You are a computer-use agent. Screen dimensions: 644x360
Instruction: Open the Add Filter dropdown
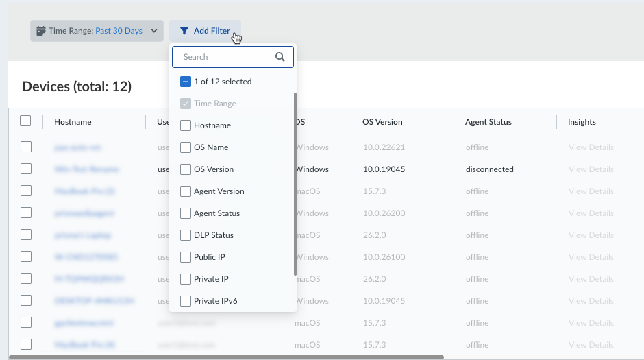205,31
